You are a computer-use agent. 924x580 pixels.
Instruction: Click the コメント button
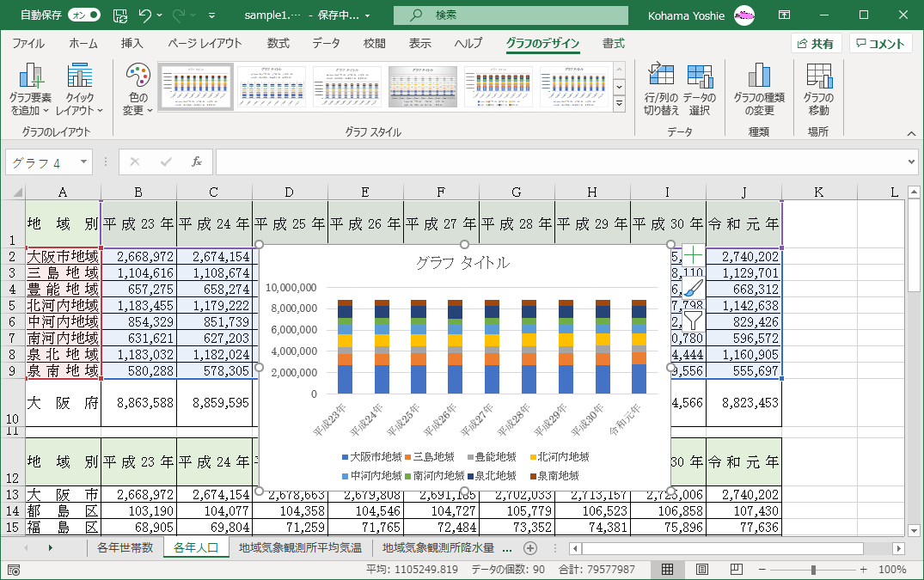point(880,44)
